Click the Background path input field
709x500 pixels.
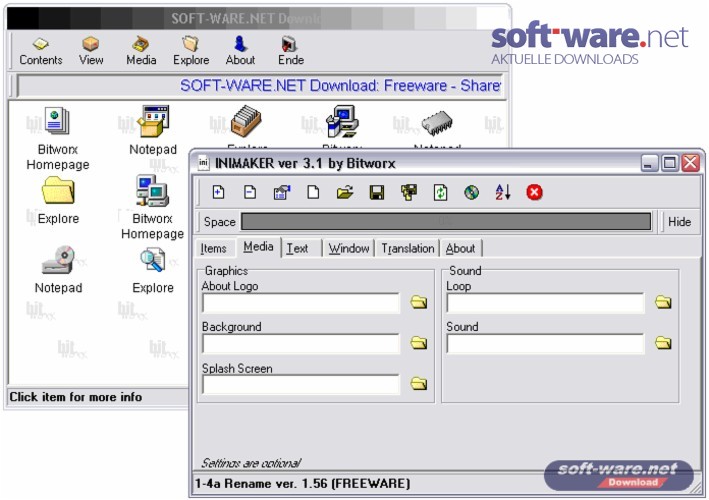[301, 344]
